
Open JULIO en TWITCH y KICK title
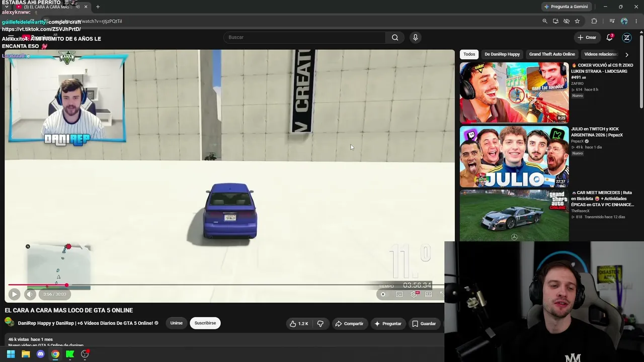pyautogui.click(x=597, y=132)
